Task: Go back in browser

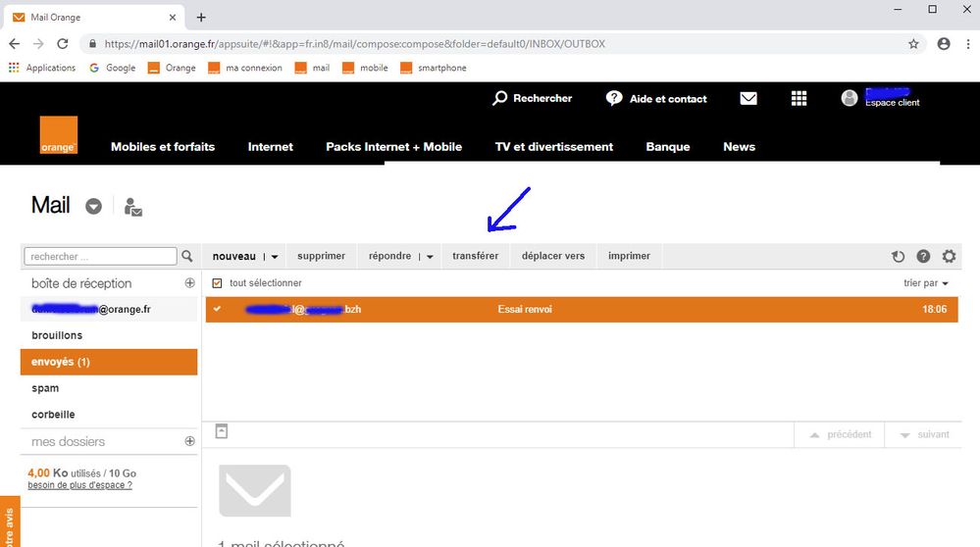Action: (15, 44)
